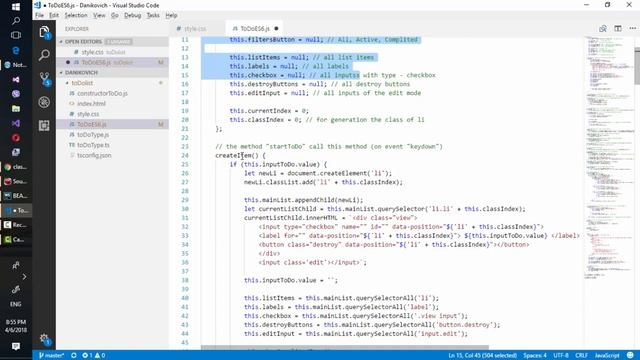Open Task View from the taskbar
This screenshot has width=640, height=360.
[16, 36]
